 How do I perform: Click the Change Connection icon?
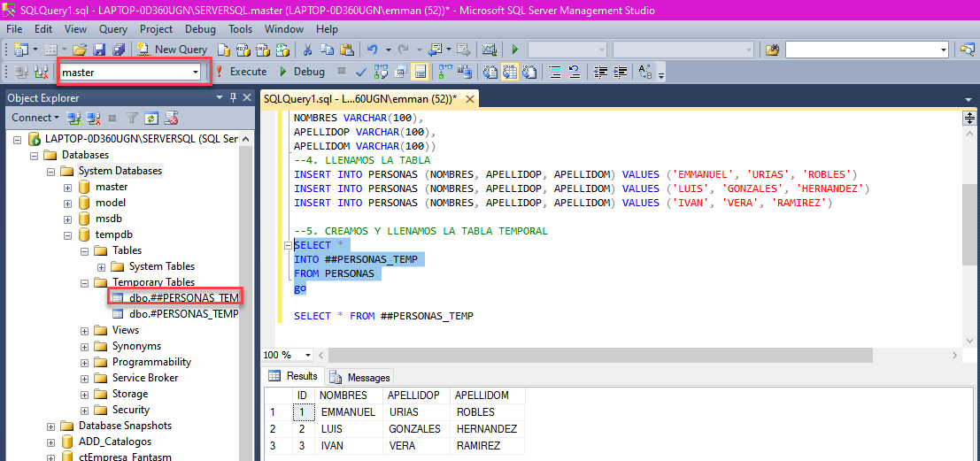[42, 72]
